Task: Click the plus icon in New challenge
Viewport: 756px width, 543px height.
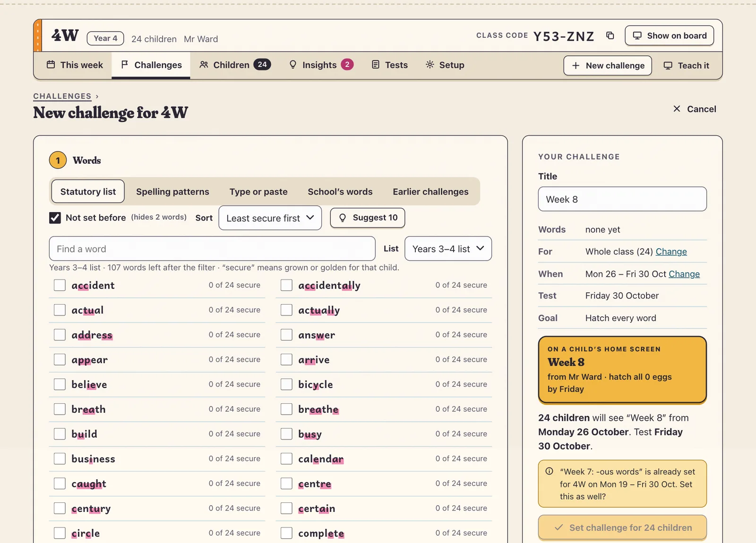Action: tap(576, 66)
